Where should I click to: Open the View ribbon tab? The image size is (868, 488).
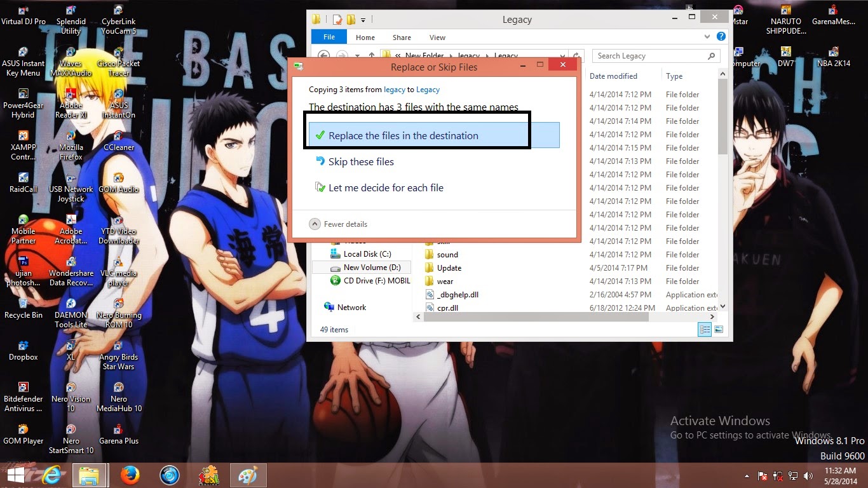[437, 37]
